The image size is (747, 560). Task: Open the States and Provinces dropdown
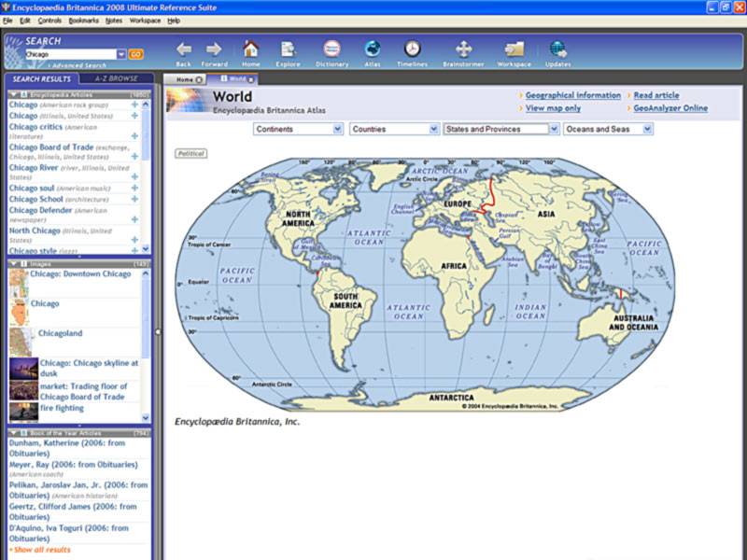500,129
